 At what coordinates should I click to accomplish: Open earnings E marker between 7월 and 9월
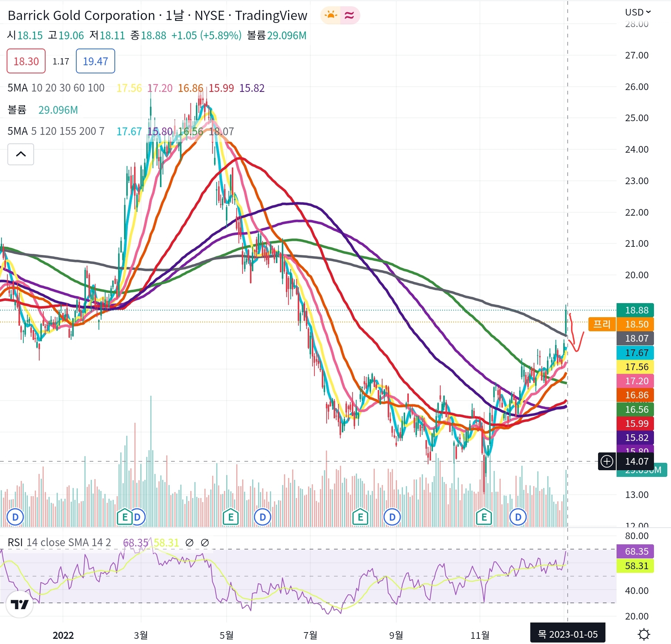(x=360, y=517)
